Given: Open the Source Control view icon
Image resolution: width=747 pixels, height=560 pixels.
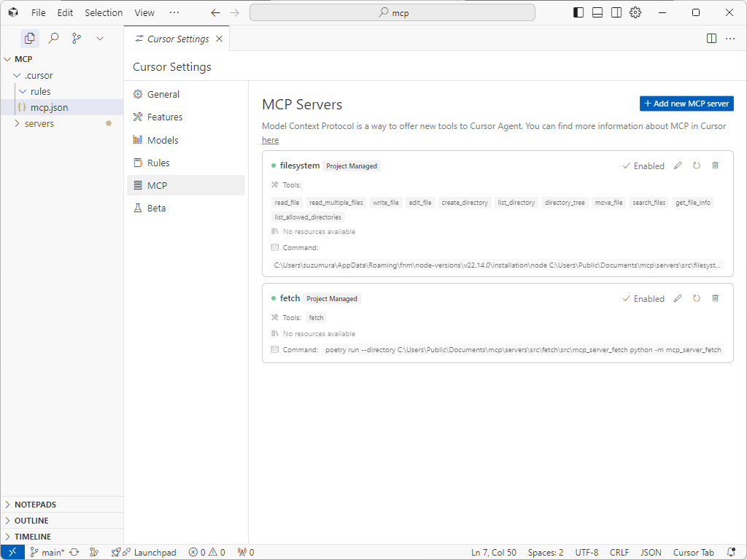Looking at the screenshot, I should 76,38.
